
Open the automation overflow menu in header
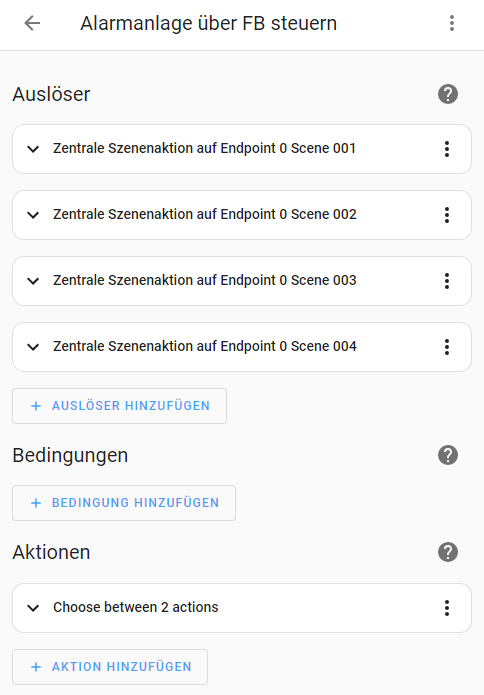(452, 23)
